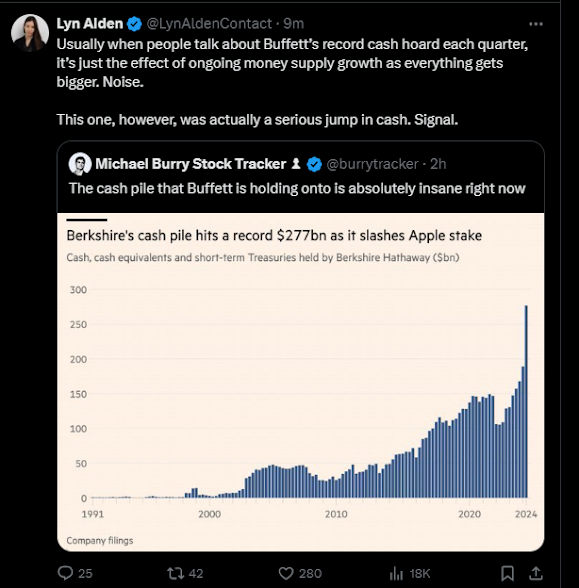Open Michael Burry Stock Tracker name

[190, 164]
